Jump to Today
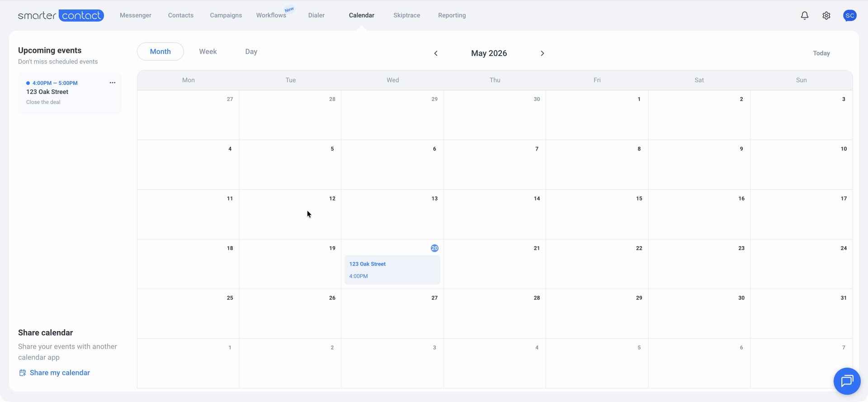This screenshot has width=868, height=402. point(821,53)
